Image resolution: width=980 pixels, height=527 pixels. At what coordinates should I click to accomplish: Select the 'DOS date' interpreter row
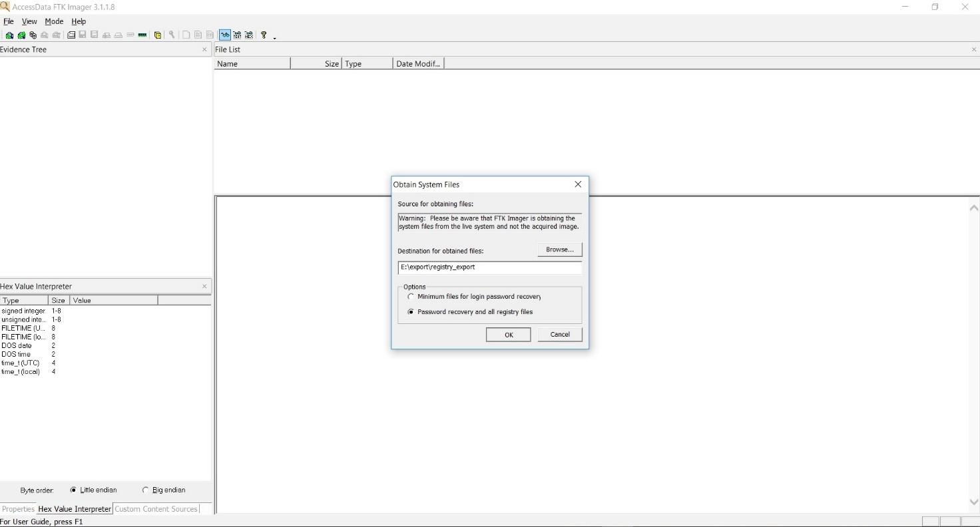point(105,345)
